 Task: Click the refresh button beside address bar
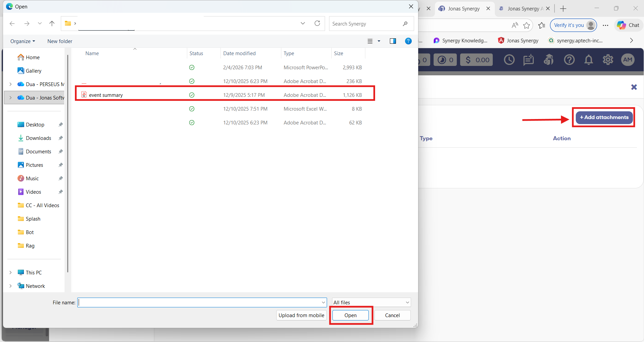[x=317, y=24]
